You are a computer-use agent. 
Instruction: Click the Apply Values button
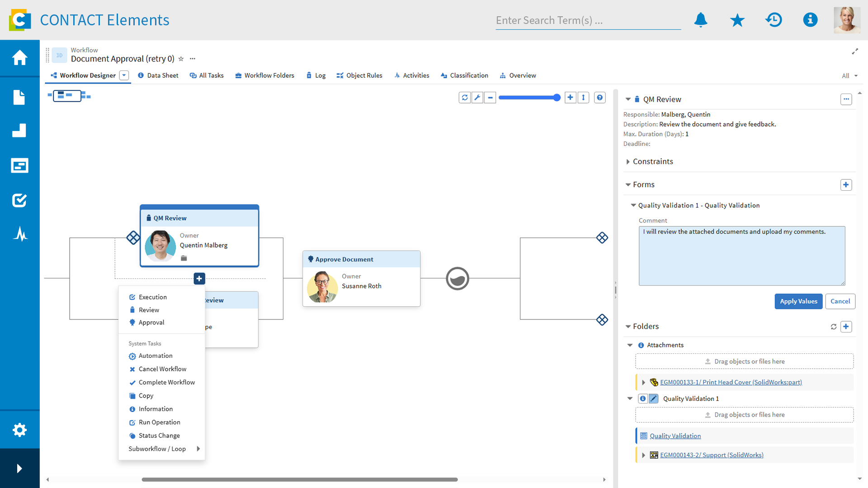798,301
